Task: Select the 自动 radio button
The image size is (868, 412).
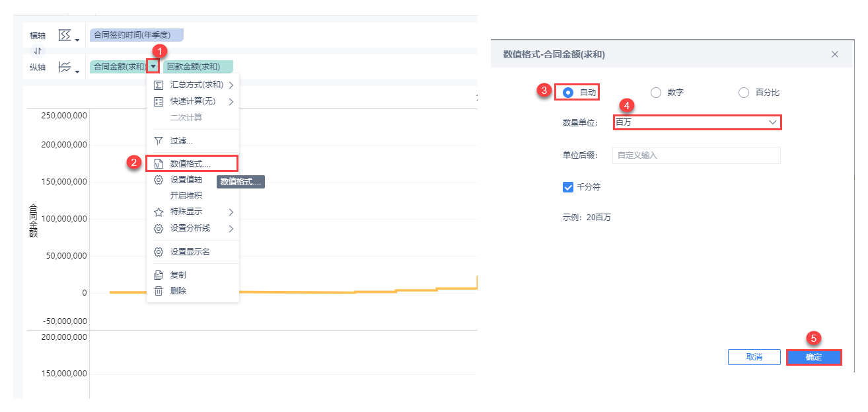Action: pos(568,93)
